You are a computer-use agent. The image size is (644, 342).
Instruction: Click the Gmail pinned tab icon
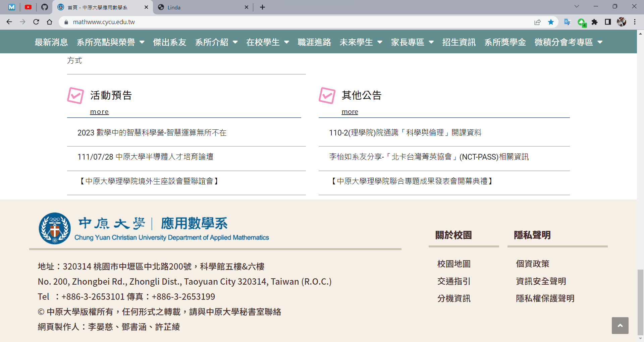12,7
